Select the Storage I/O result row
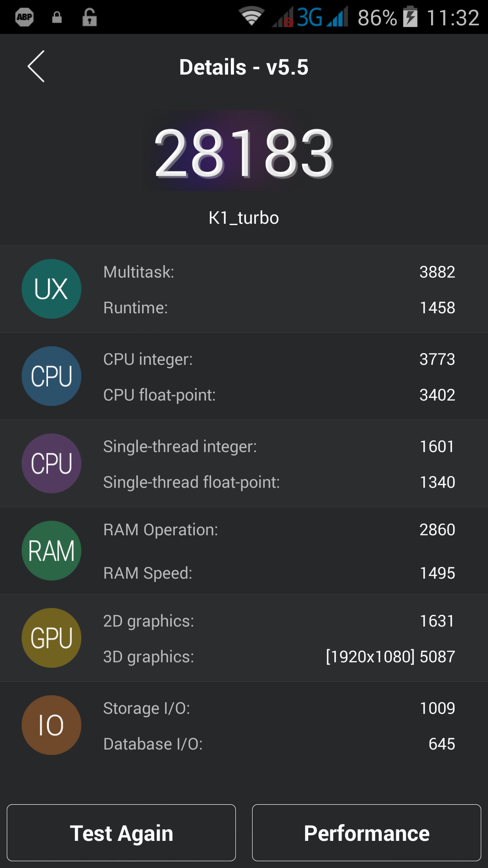The image size is (488, 868). click(279, 708)
